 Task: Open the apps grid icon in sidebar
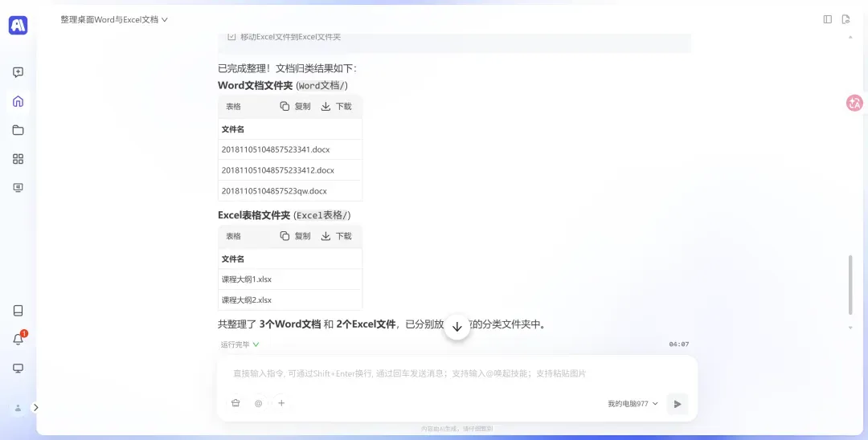(x=18, y=159)
